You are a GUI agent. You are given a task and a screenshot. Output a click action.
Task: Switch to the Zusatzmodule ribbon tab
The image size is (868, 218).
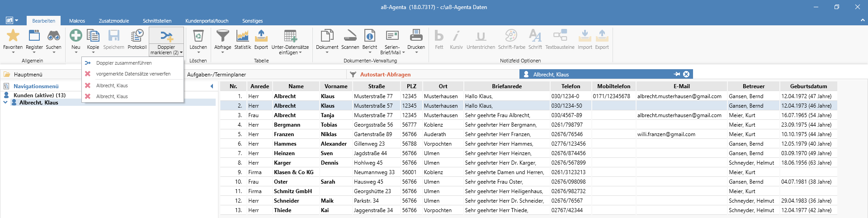(114, 21)
